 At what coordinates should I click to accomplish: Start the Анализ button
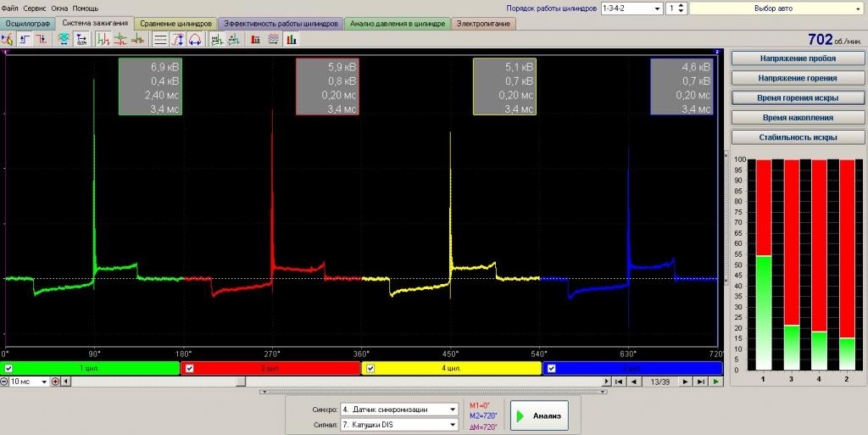[x=539, y=415]
